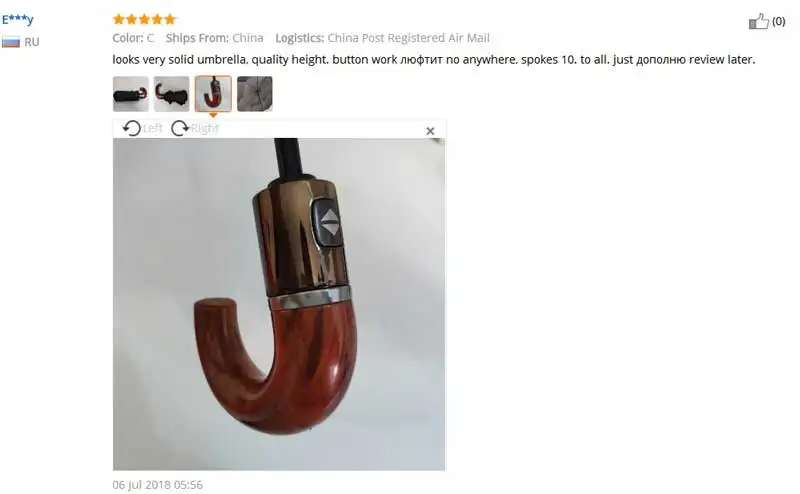
Task: Click the five-star rating of the review
Action: coord(144,19)
